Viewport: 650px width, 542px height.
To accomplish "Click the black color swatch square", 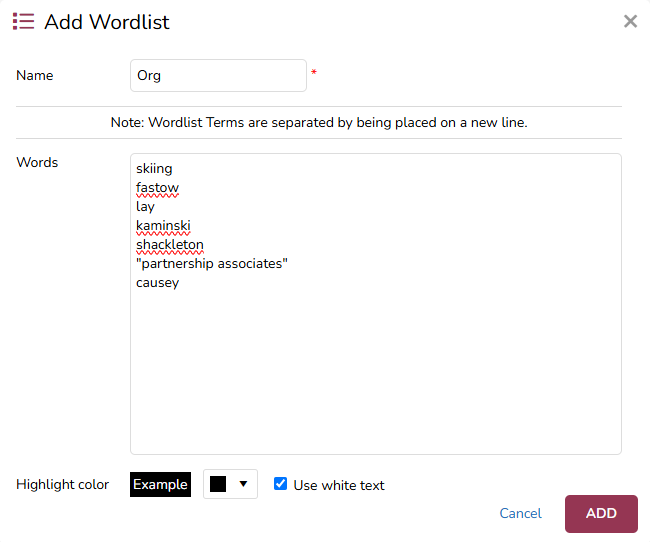I will point(218,484).
